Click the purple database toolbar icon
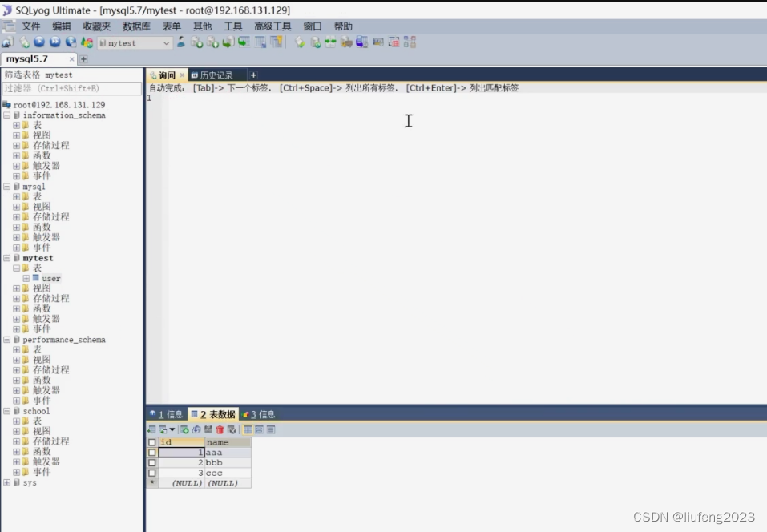Viewport: 767px width, 532px height. [362, 42]
